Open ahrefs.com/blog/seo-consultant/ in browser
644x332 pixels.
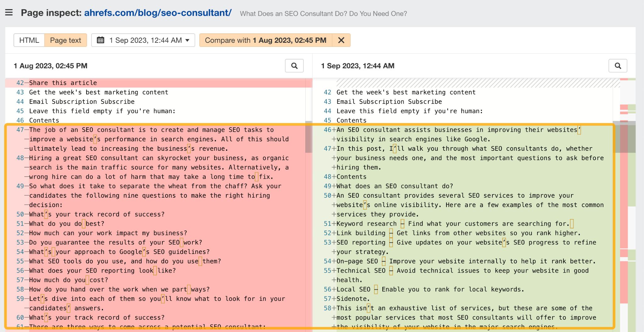click(x=158, y=13)
